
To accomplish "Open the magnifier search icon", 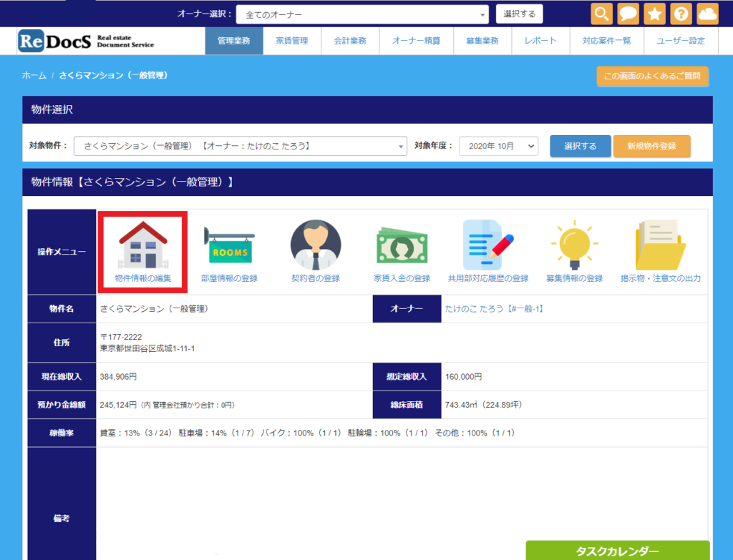I will [x=601, y=14].
